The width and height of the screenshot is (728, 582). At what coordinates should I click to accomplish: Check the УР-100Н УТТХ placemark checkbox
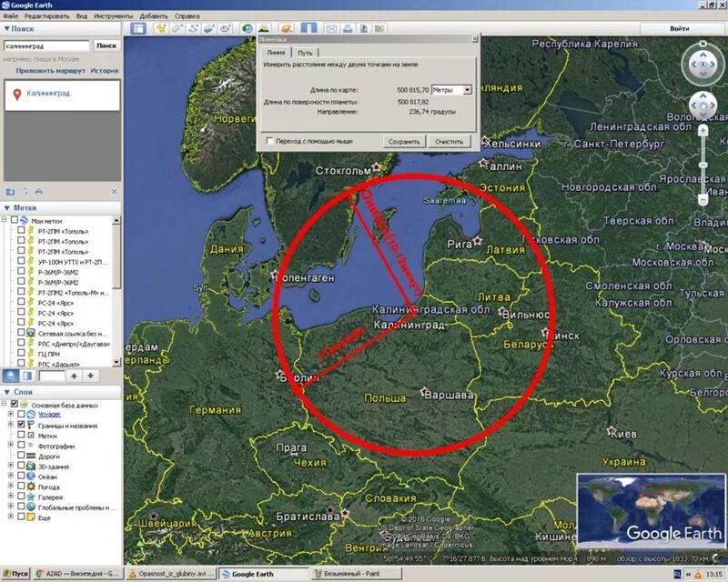pyautogui.click(x=21, y=261)
